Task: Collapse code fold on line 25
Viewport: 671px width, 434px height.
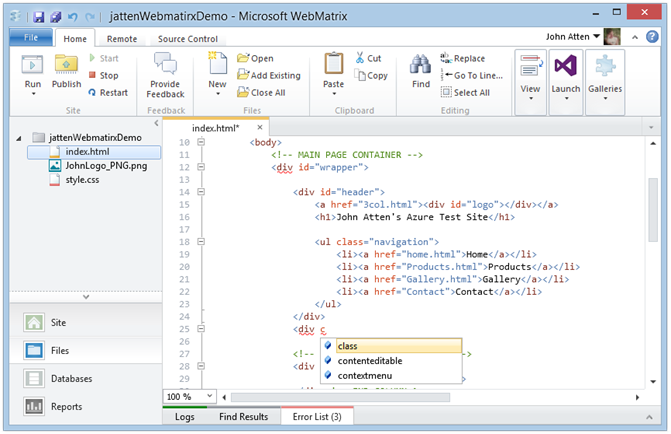Action: [x=201, y=328]
